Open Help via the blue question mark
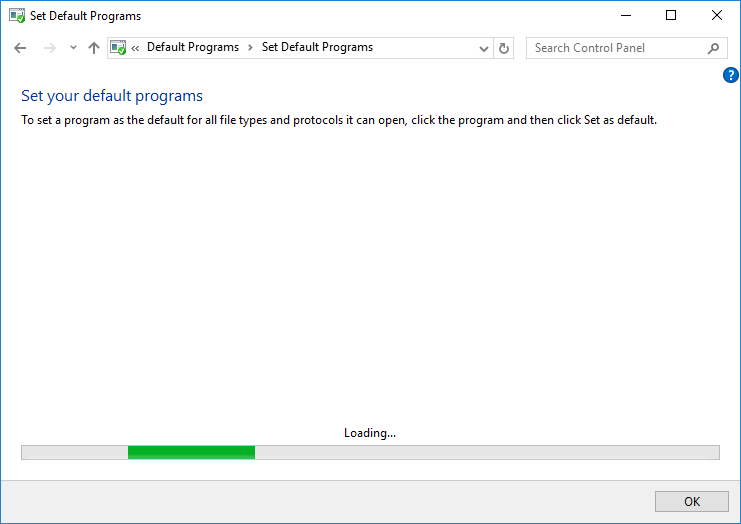The width and height of the screenshot is (741, 524). coord(731,75)
